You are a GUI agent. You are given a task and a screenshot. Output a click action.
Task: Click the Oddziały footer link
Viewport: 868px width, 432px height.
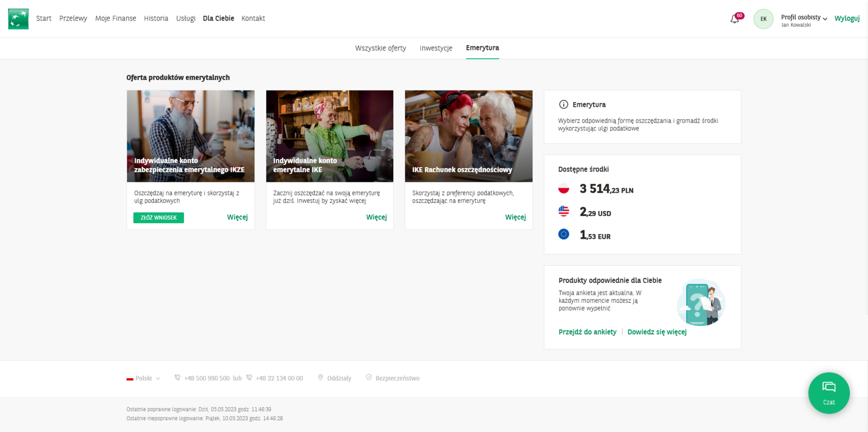pyautogui.click(x=339, y=378)
